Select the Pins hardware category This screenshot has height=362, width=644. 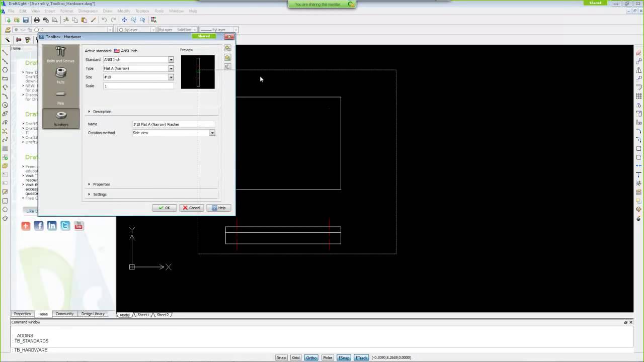tap(61, 97)
